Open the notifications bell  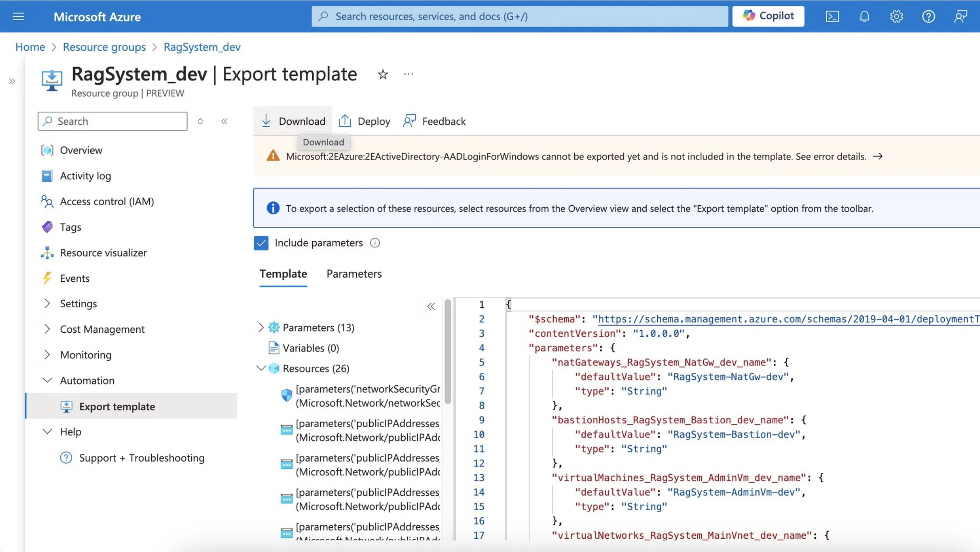pos(864,16)
